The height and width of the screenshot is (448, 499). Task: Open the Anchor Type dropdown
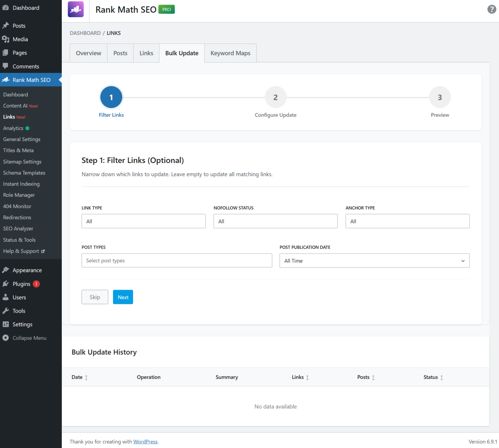pyautogui.click(x=407, y=221)
